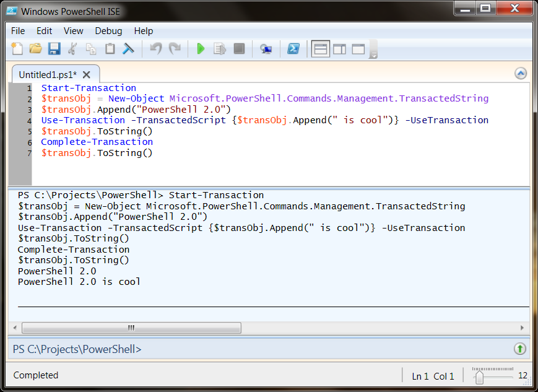Clear the output pane with the toolbar icon
The image size is (538, 392).
click(x=128, y=49)
